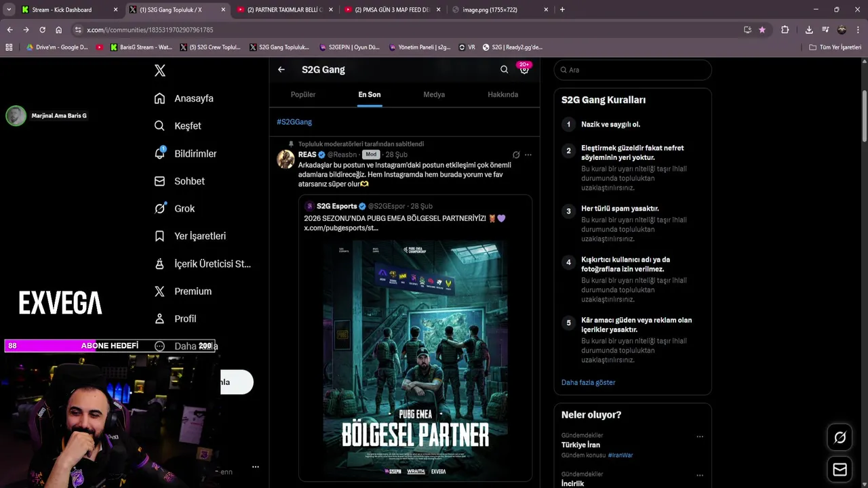This screenshot has height=488, width=868.
Task: Click Chrome home button
Action: click(x=59, y=30)
